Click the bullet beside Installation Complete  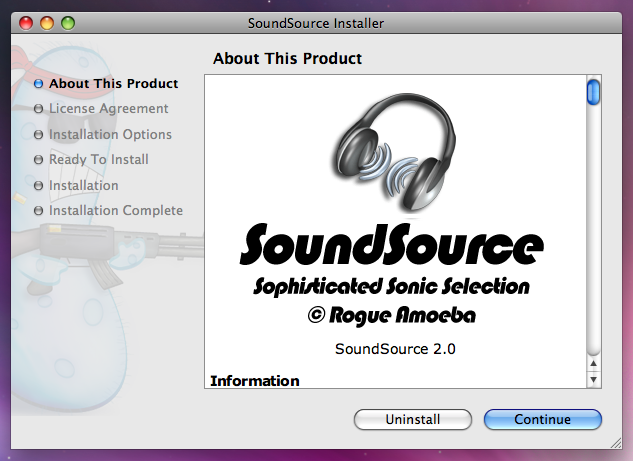click(x=38, y=211)
